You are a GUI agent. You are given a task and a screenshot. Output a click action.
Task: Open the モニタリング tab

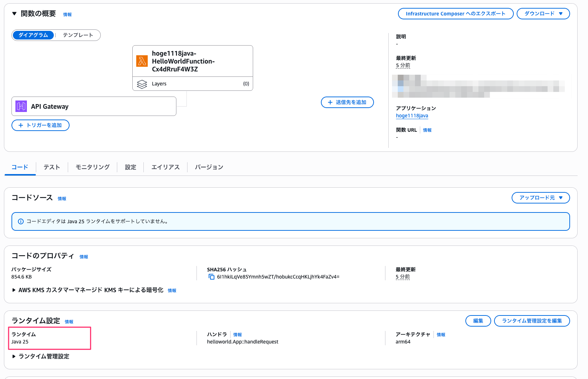(x=93, y=167)
